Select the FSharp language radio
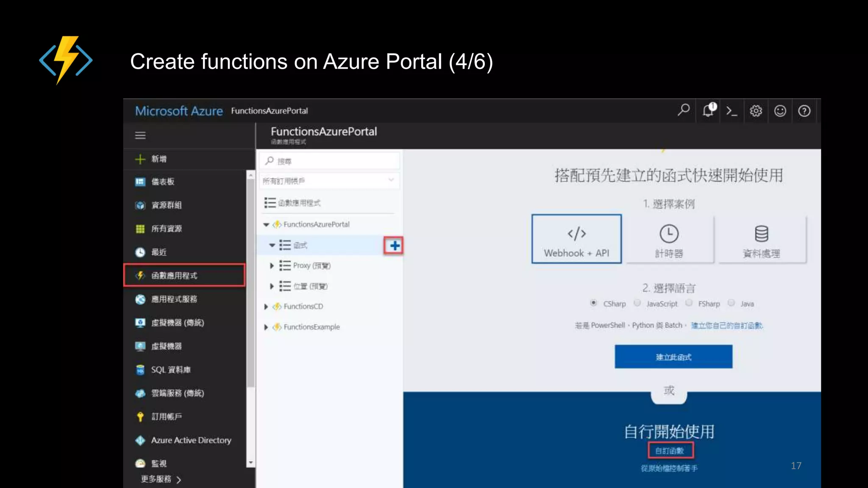This screenshot has height=488, width=868. (x=689, y=303)
